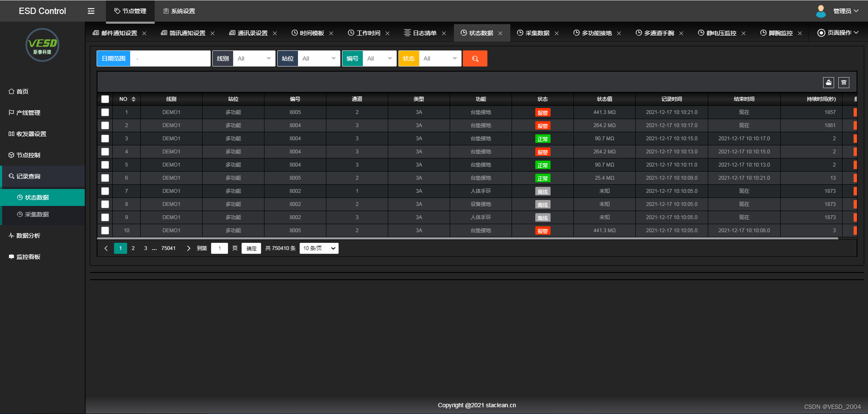Check the checkbox for row 2
This screenshot has height=414, width=868.
[105, 125]
